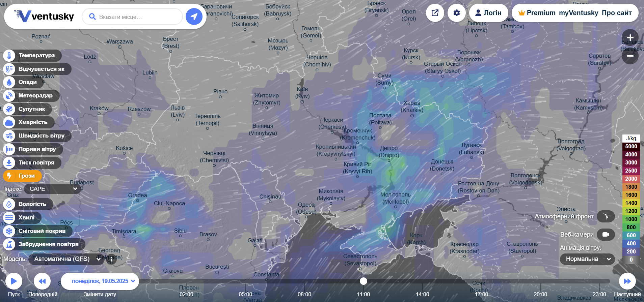Viewport: 644px width, 302px height.
Task: Expand the CAPE index dropdown
Action: (52, 189)
